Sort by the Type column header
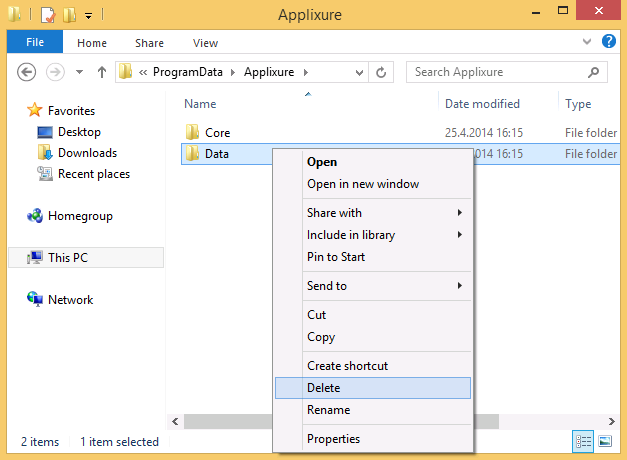The height and width of the screenshot is (460, 627). (x=578, y=104)
